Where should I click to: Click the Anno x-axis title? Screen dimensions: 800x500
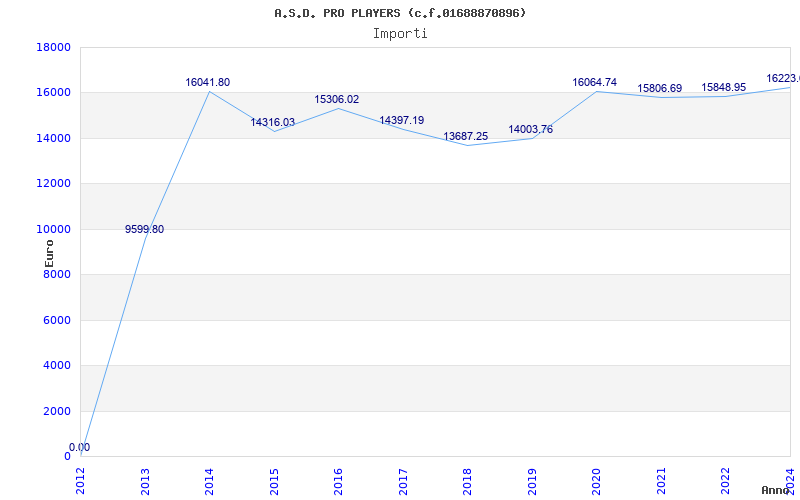pyautogui.click(x=776, y=490)
